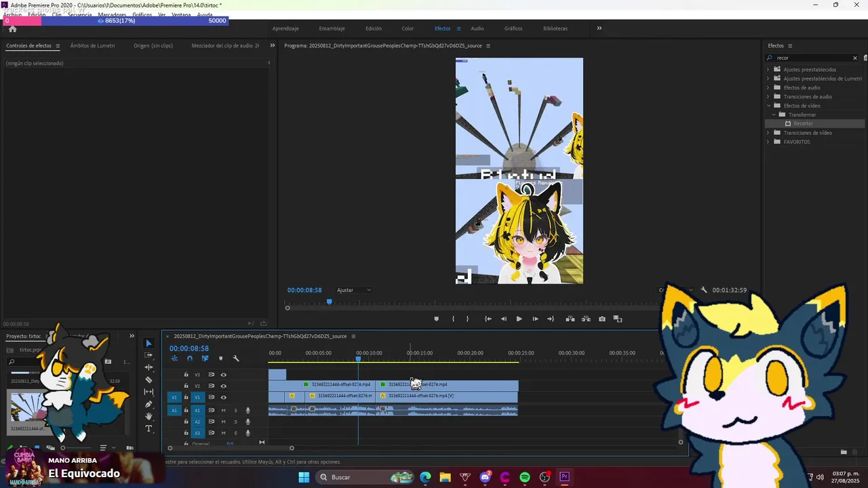Viewport: 868px width, 488px height.
Task: Select the Slip tool
Action: coord(149,392)
